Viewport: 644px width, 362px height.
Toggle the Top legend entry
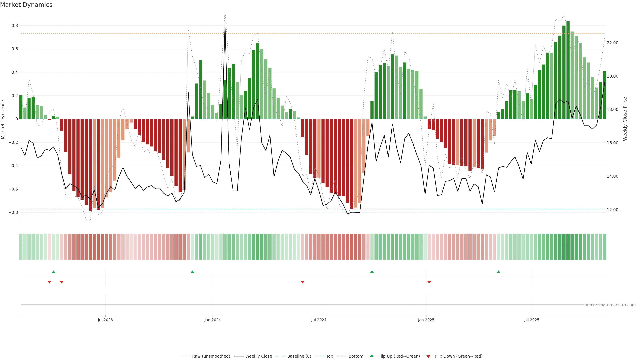[330, 356]
